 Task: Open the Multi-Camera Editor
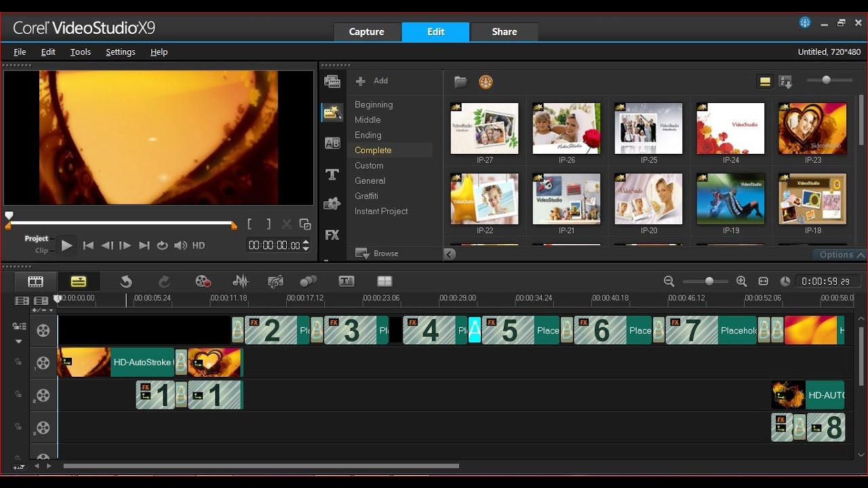(x=384, y=281)
